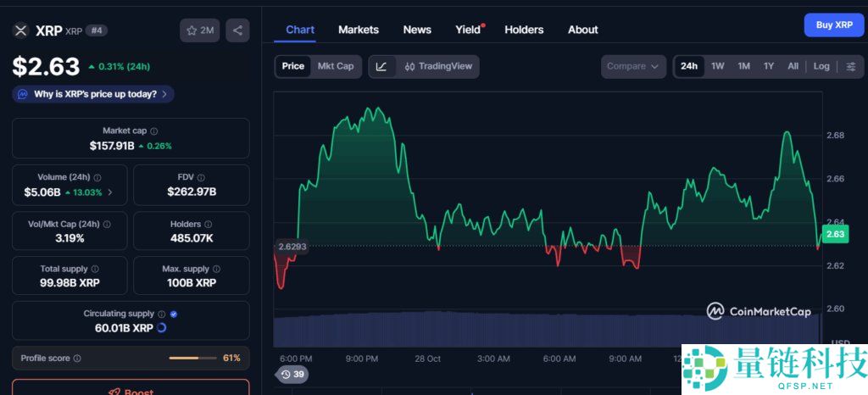Open Profile score info icon
Image resolution: width=868 pixels, height=395 pixels.
click(77, 359)
